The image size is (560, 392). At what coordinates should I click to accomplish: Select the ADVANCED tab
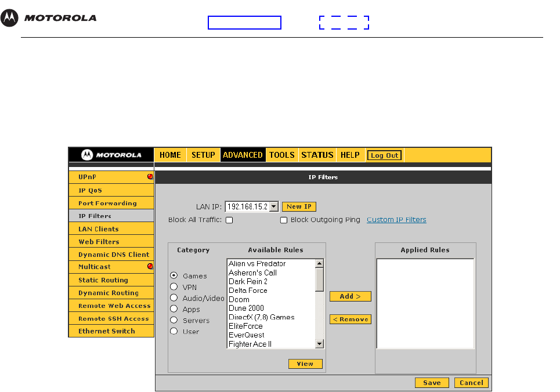(x=243, y=155)
